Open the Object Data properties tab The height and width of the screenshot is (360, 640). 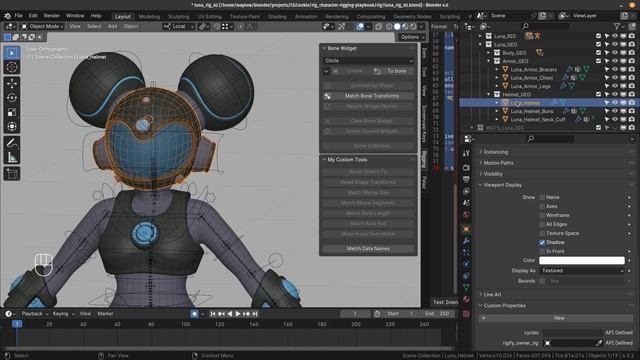(466, 288)
